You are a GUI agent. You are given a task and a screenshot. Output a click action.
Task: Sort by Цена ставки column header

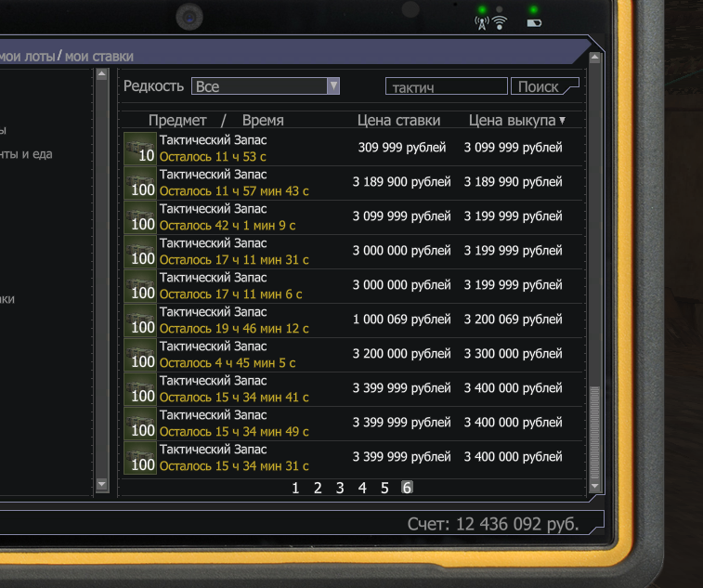398,120
